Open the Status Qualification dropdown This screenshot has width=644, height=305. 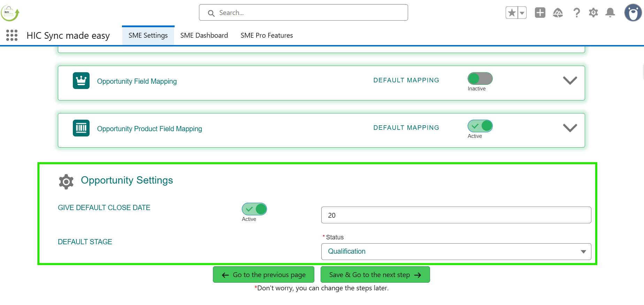tap(456, 252)
